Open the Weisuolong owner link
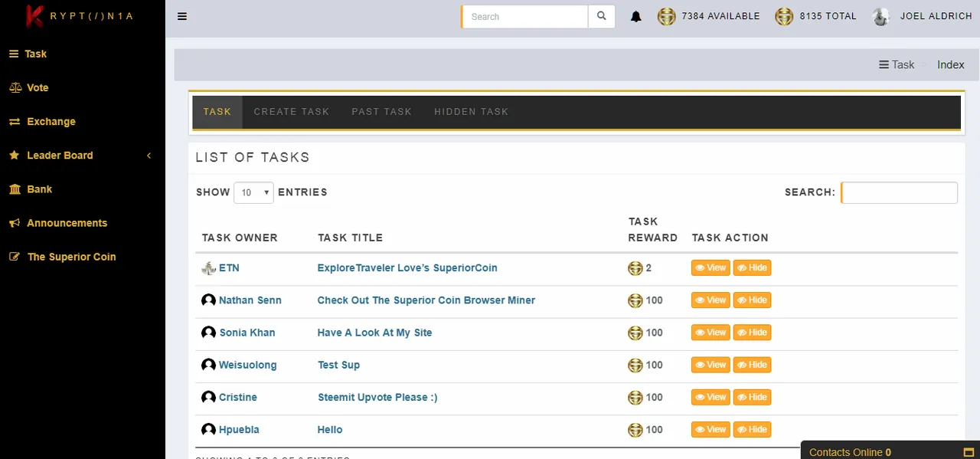This screenshot has height=459, width=980. (x=248, y=365)
